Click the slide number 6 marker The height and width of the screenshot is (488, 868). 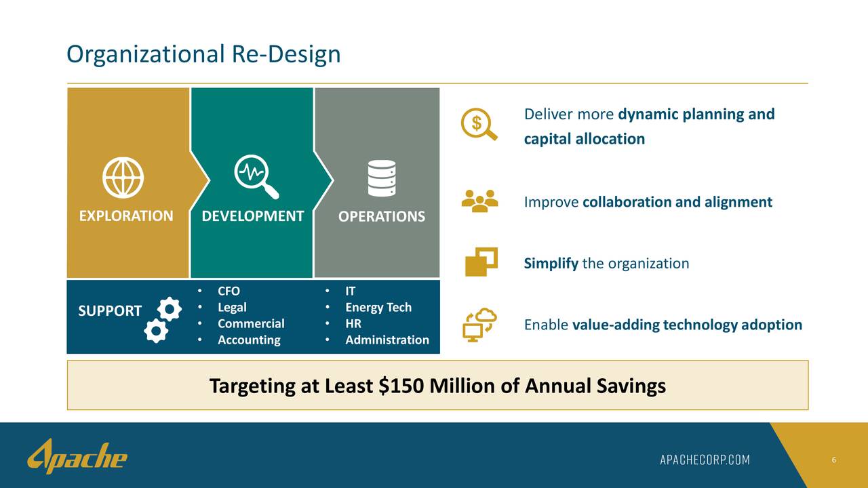point(832,459)
